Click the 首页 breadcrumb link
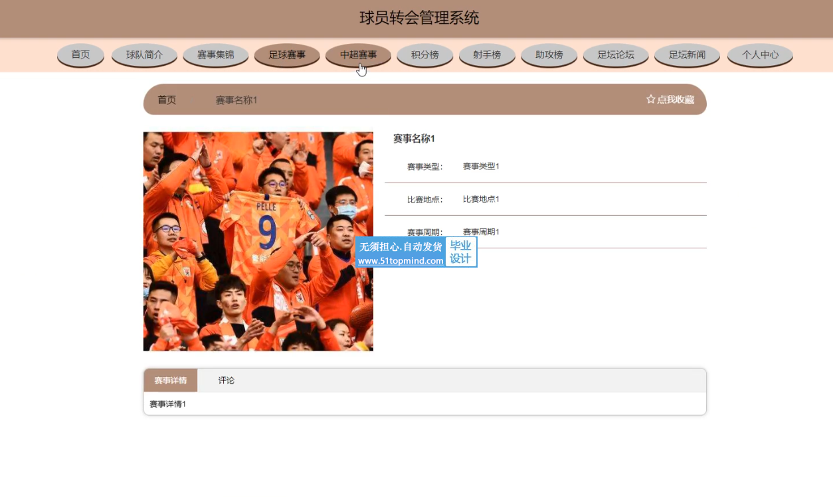 click(x=167, y=100)
